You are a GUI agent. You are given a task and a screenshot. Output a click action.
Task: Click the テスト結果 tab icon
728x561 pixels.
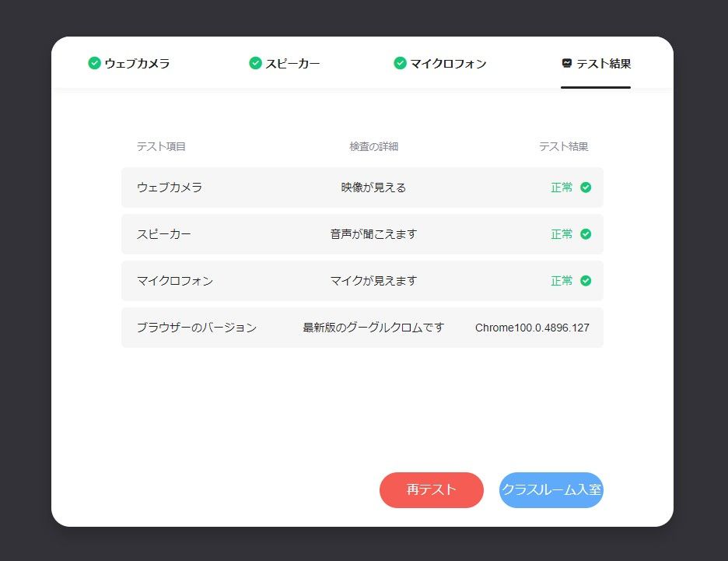[x=567, y=63]
